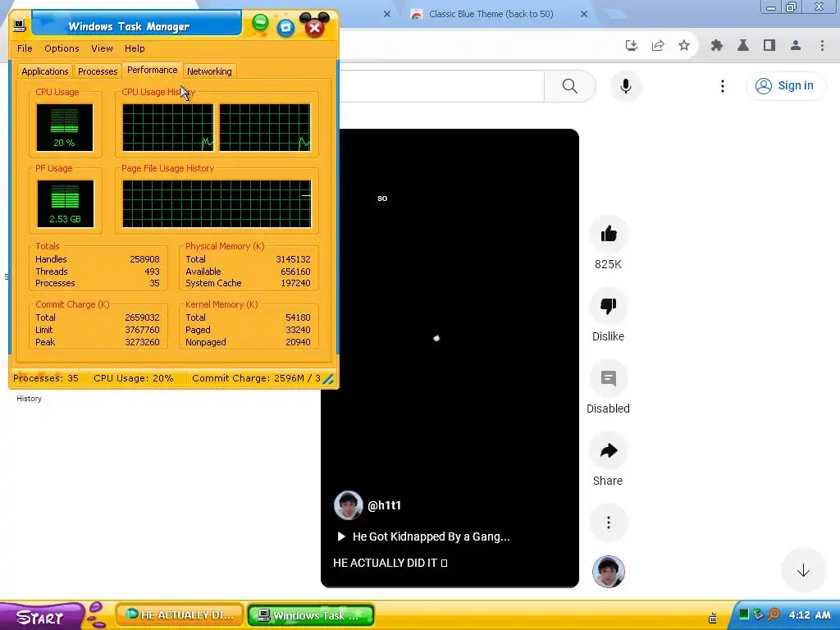The width and height of the screenshot is (840, 630).
Task: Click the 2.53 GB PF Usage meter
Action: tap(65, 203)
